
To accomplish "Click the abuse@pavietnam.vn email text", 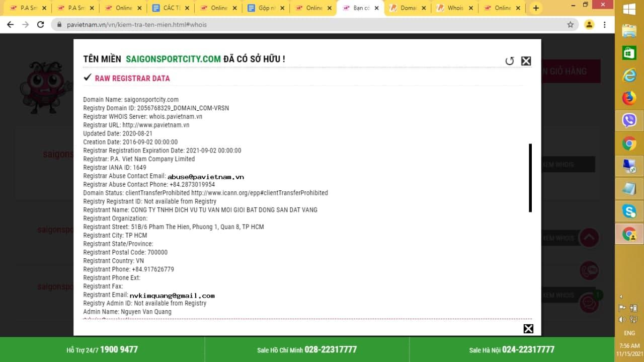I will (206, 177).
